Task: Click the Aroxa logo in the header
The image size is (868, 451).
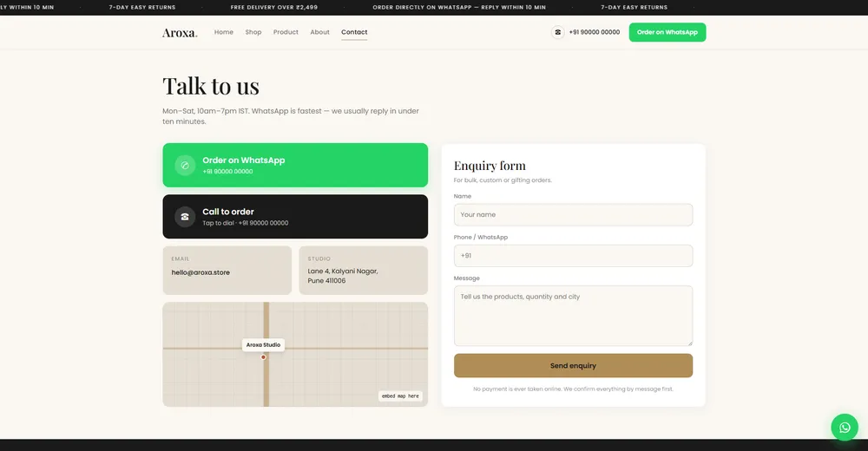Action: point(180,33)
